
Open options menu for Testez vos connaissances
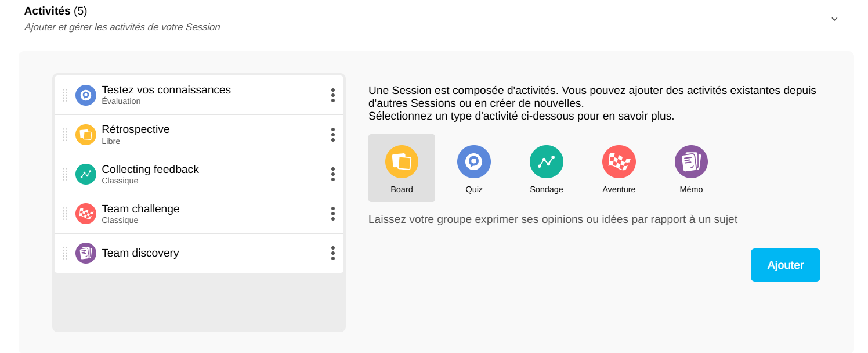pos(333,95)
